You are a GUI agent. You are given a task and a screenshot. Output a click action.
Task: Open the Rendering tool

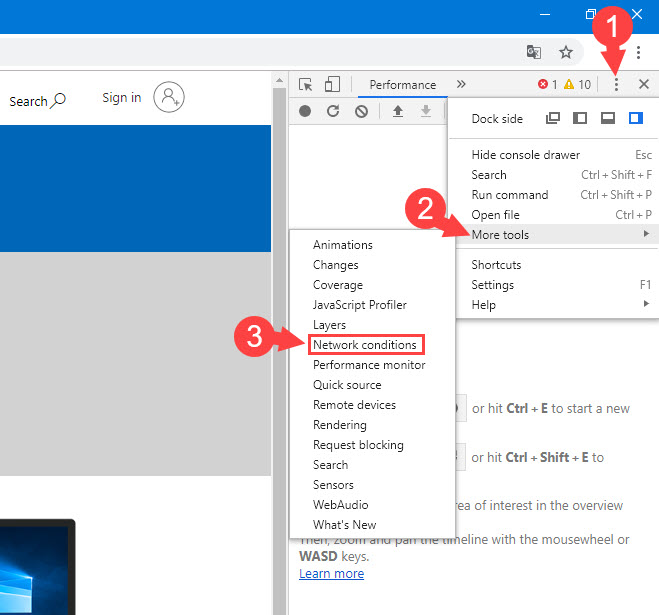click(x=372, y=425)
